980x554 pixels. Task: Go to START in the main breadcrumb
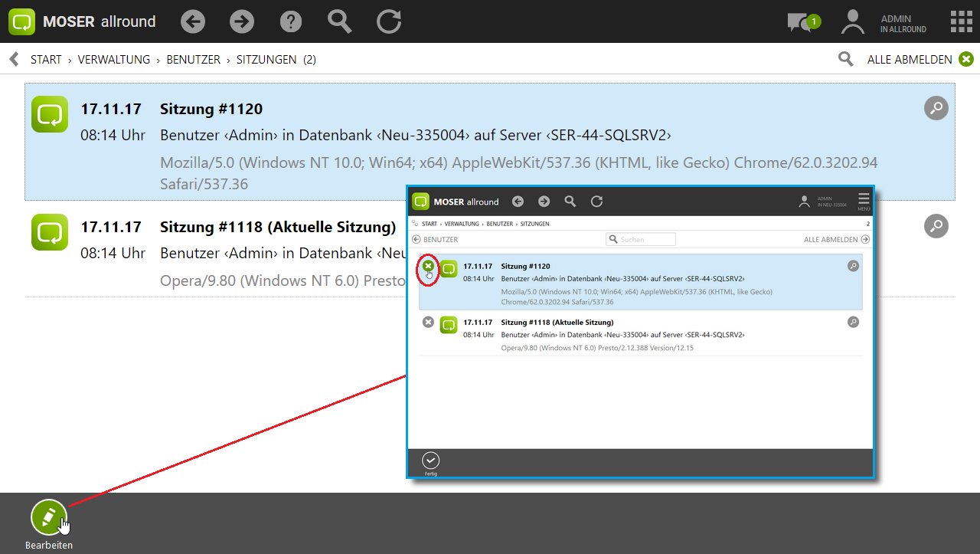[46, 59]
